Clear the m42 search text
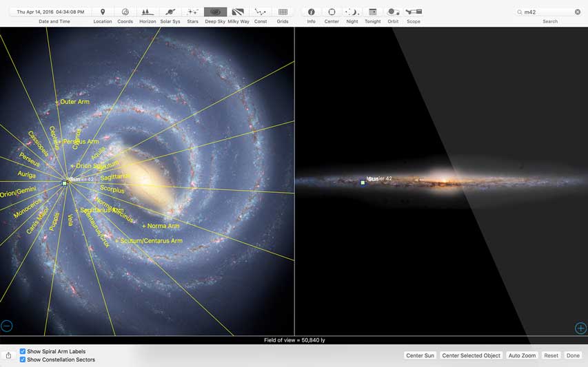This screenshot has width=588, height=367. [578, 12]
